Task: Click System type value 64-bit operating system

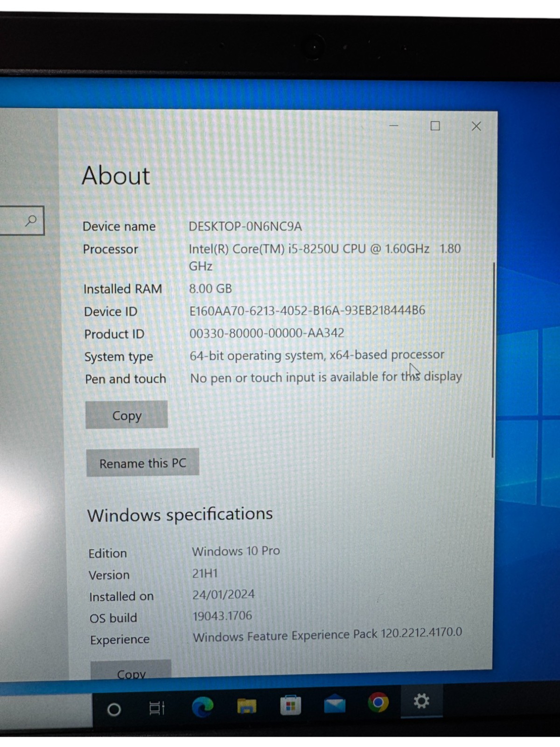Action: pyautogui.click(x=317, y=355)
